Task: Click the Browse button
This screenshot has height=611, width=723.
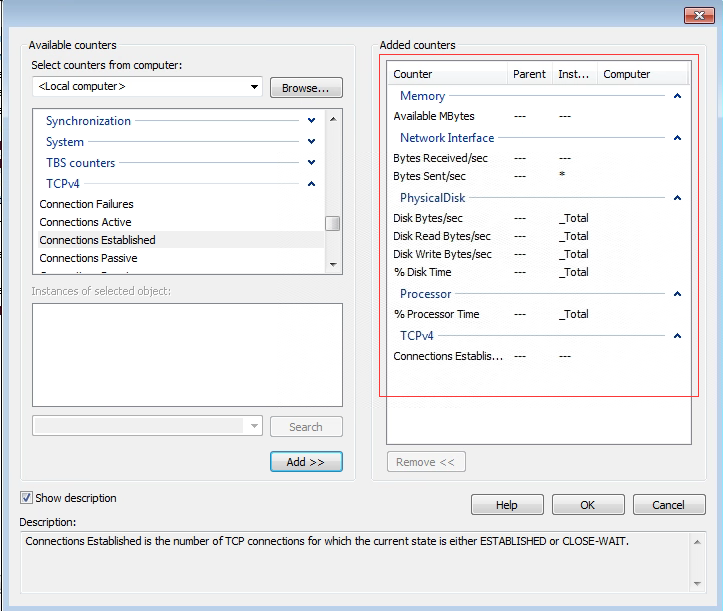Action: coord(306,88)
